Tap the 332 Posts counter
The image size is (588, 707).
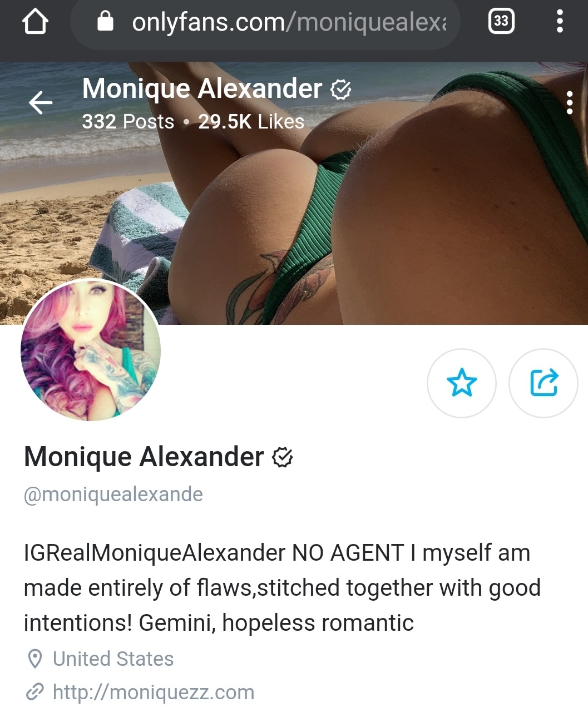pos(128,122)
